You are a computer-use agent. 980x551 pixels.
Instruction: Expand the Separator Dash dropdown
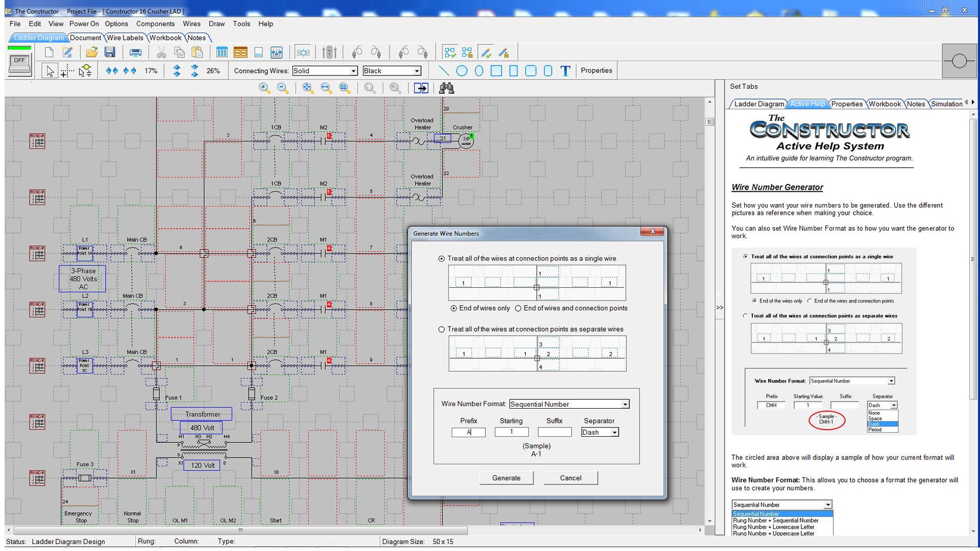coord(615,432)
